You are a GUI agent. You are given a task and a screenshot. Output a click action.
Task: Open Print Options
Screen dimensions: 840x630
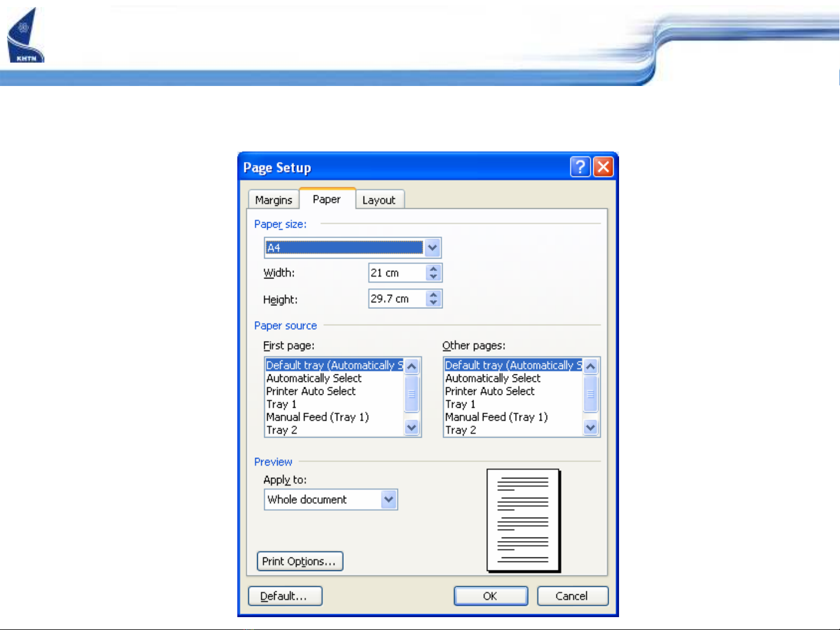coord(299,562)
